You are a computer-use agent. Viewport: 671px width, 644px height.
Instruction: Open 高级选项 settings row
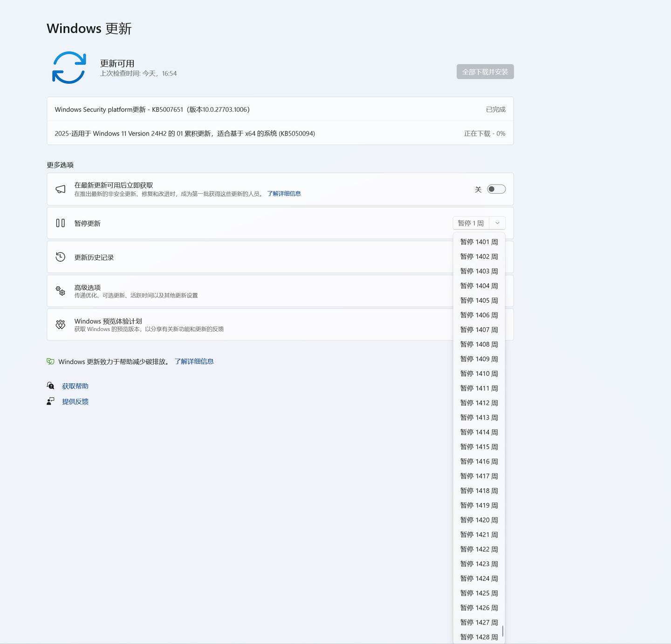[x=280, y=291]
